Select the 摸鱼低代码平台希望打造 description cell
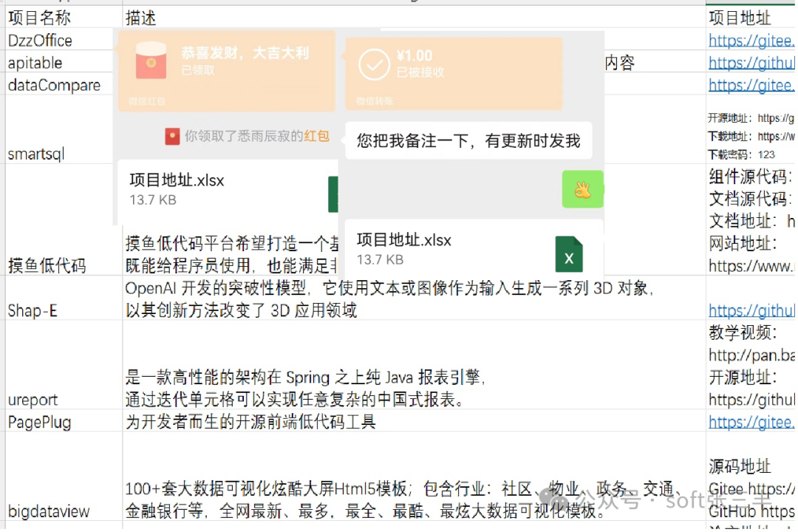798x532 pixels. 231,253
